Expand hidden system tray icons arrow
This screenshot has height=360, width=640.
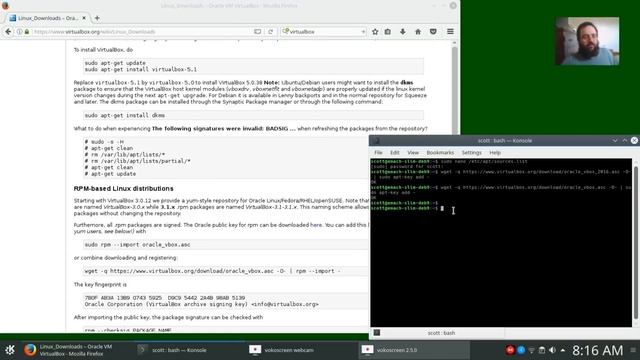click(563, 350)
